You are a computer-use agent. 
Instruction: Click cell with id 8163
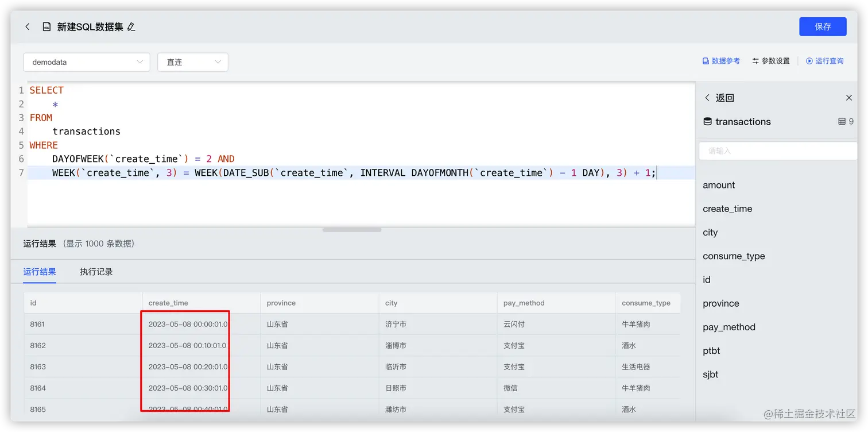(x=83, y=367)
